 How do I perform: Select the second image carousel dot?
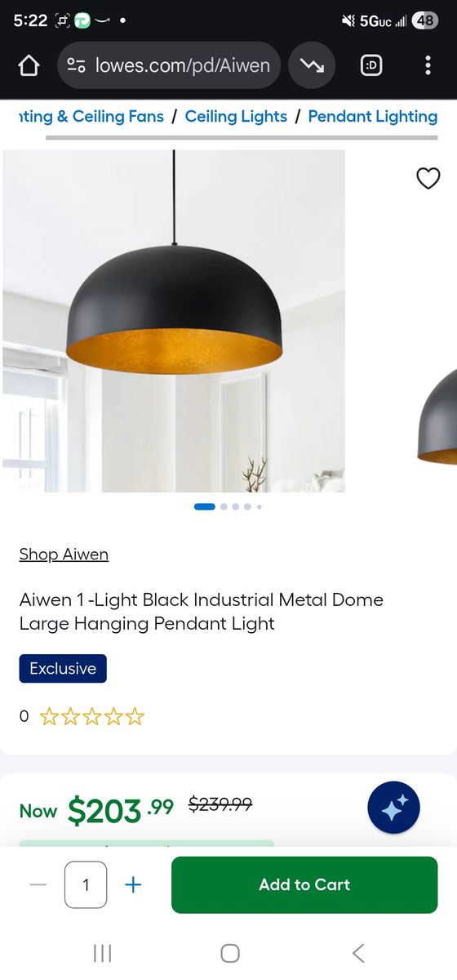[224, 506]
